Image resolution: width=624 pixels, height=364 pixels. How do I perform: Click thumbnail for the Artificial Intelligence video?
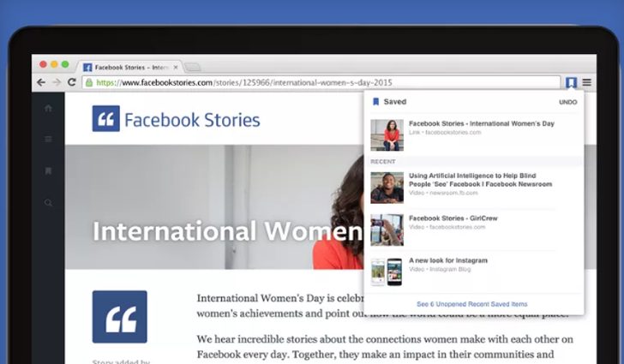click(387, 188)
